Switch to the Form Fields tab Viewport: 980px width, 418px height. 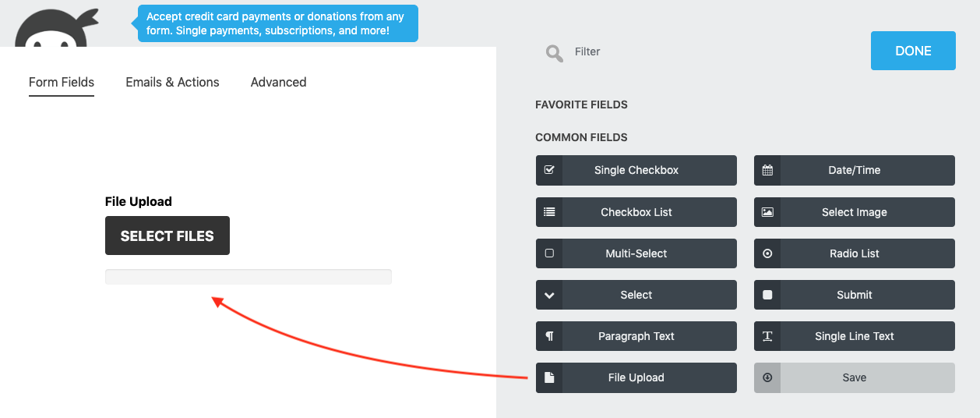tap(62, 82)
